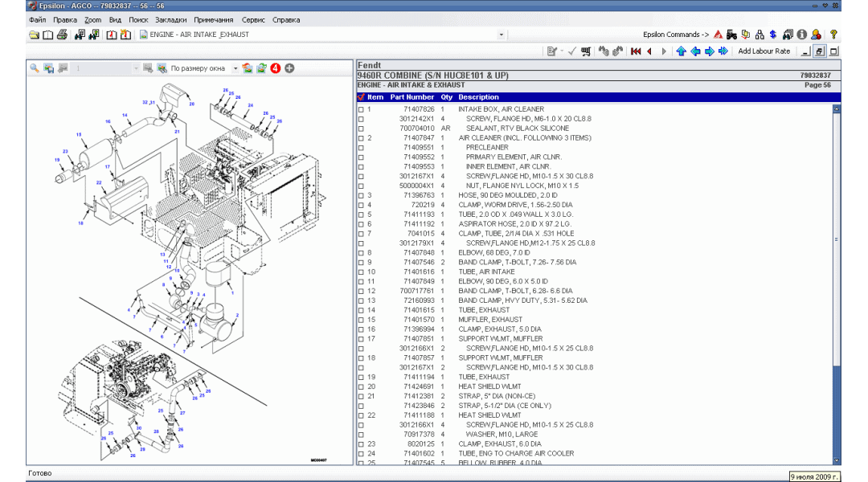Viewport: 868px width, 482px height.
Task: Tick the checkbox for item 15 MUFFLER, EXHAUST
Action: click(361, 320)
